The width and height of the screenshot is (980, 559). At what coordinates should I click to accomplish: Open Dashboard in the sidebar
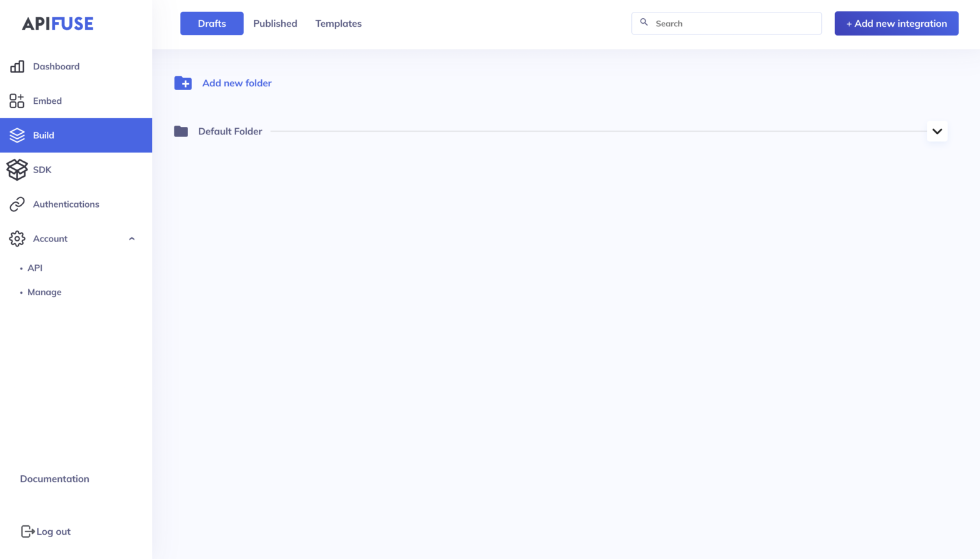[x=56, y=66]
